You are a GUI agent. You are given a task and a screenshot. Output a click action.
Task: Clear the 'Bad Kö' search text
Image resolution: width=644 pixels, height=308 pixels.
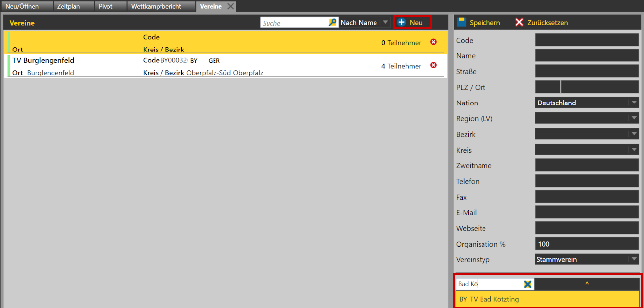click(528, 284)
